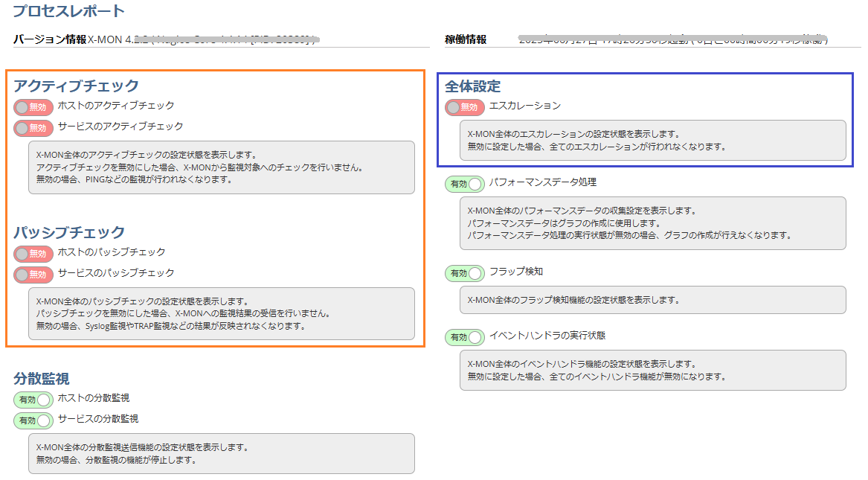Turn on the サービスのパッシブチェック switch
Image resolution: width=868 pixels, height=480 pixels.
tap(33, 275)
